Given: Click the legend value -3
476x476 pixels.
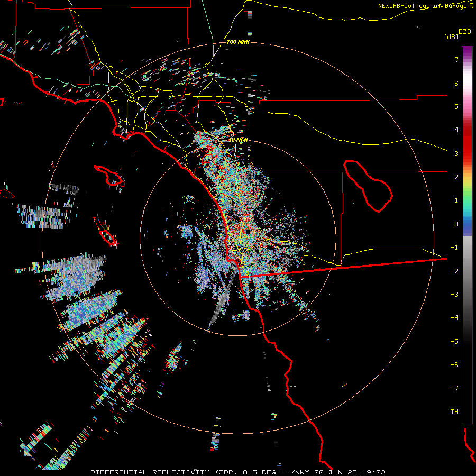Looking at the screenshot, I should coord(454,294).
